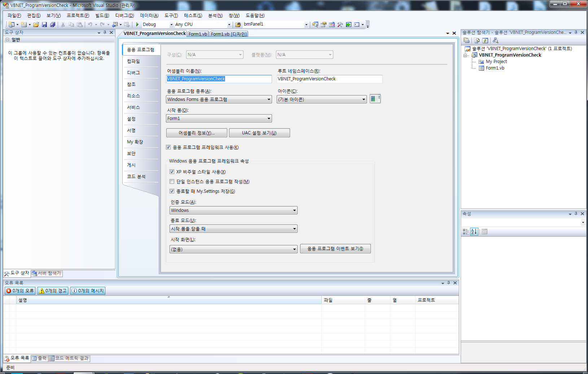Click the root namespace input field
Viewport: 588px width, 374px height.
[x=330, y=79]
